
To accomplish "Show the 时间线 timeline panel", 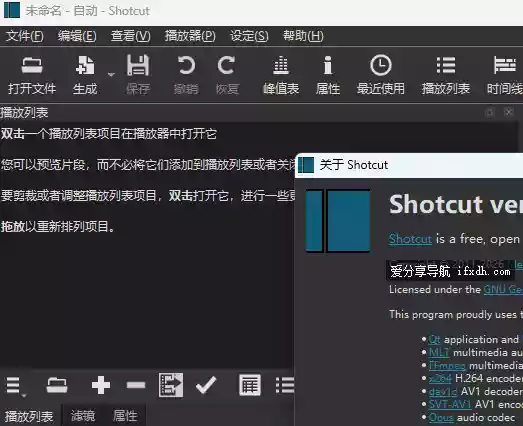I will click(x=504, y=75).
